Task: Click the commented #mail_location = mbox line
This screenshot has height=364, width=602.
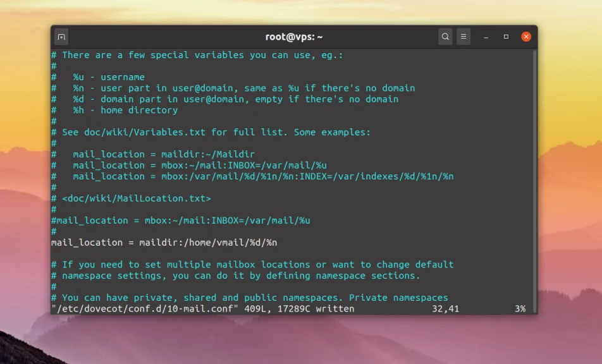Action: pos(180,221)
